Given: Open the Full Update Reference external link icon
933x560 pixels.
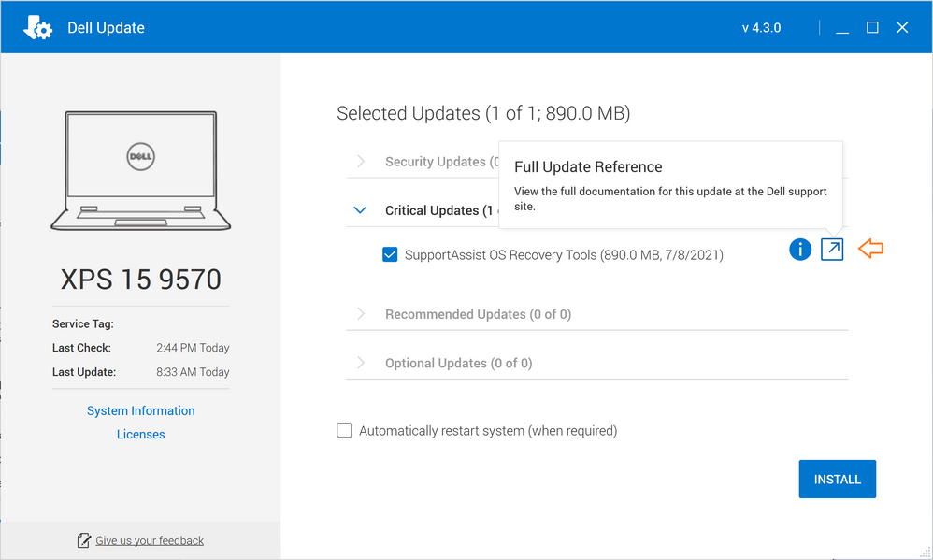Looking at the screenshot, I should (x=832, y=250).
